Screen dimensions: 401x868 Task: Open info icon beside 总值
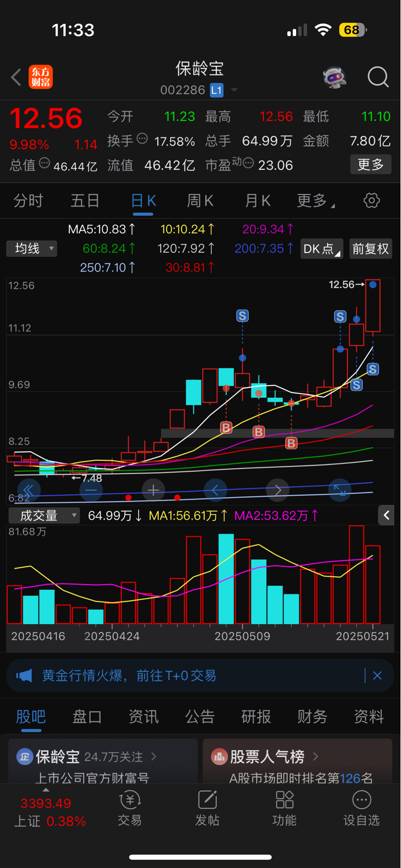tap(45, 163)
